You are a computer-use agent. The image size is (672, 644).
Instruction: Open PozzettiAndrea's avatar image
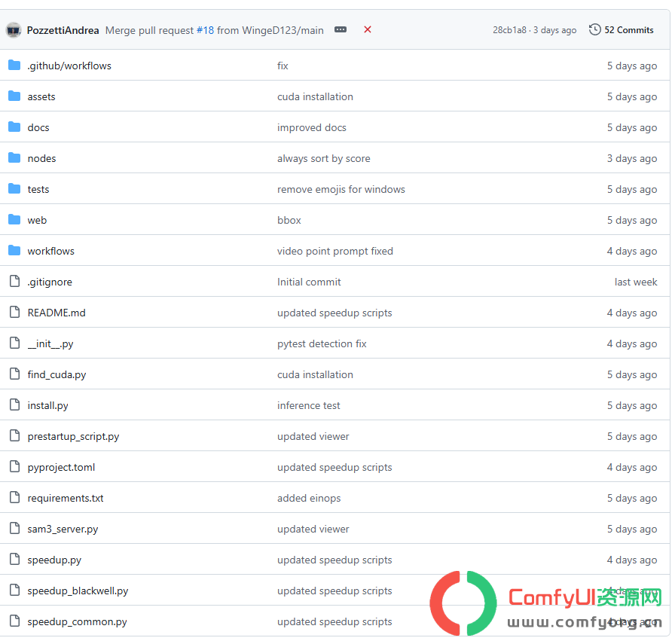pos(14,30)
